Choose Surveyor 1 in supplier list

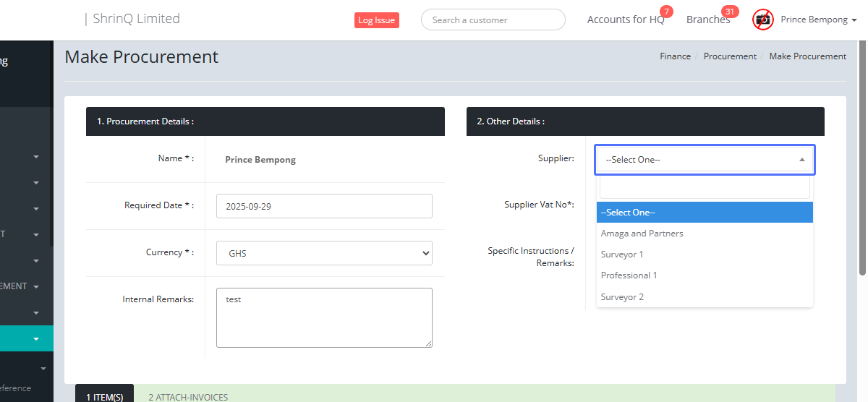pos(621,255)
